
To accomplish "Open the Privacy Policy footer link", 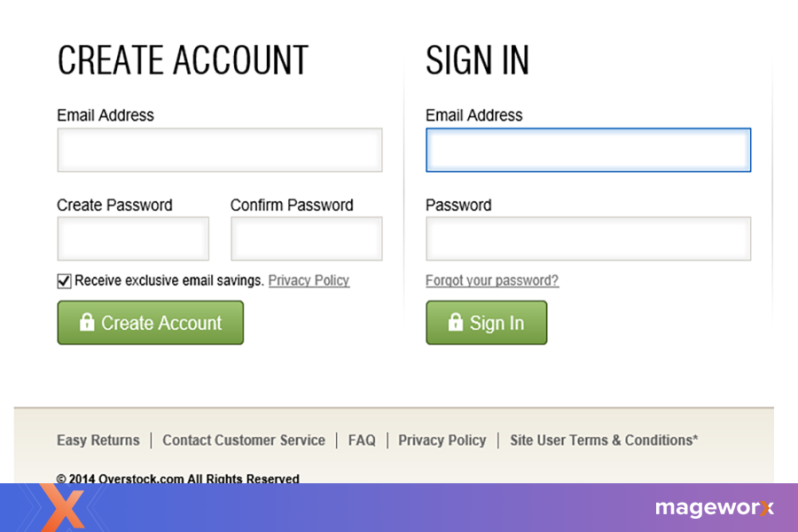I will coord(442,441).
